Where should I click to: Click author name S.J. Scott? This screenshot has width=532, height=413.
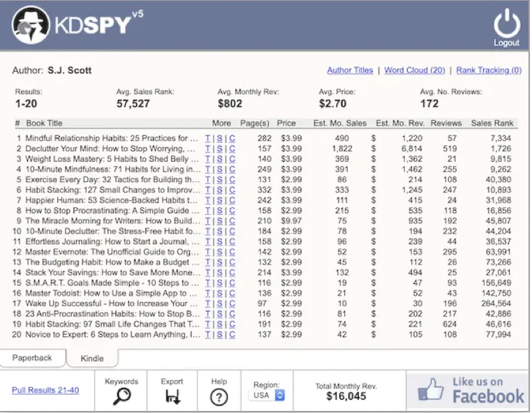70,70
